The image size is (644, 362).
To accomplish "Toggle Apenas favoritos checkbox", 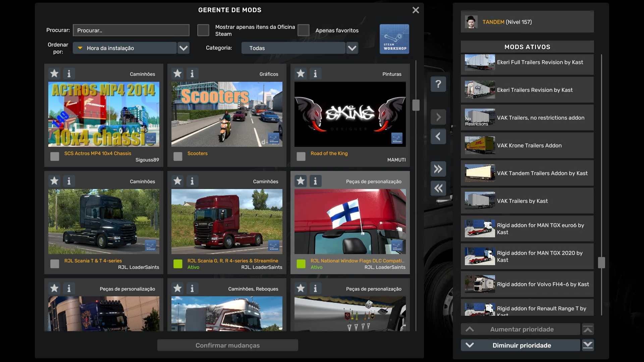I will [x=303, y=30].
